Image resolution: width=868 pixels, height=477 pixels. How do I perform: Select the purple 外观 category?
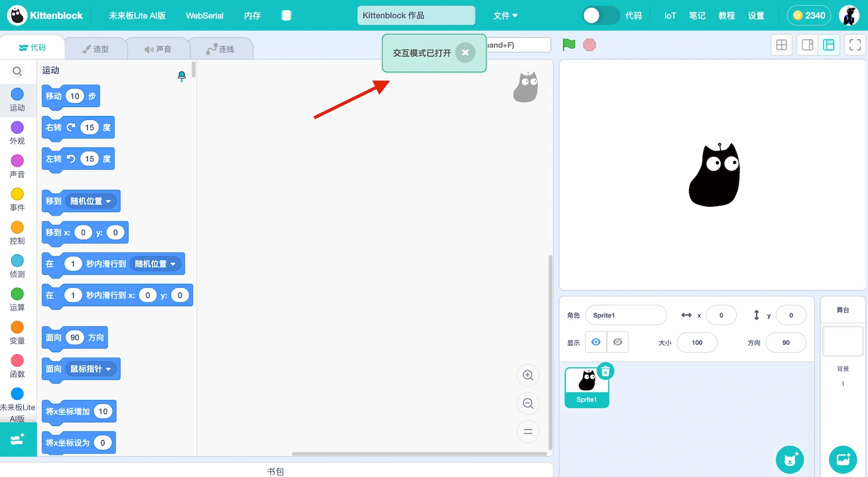[x=17, y=133]
